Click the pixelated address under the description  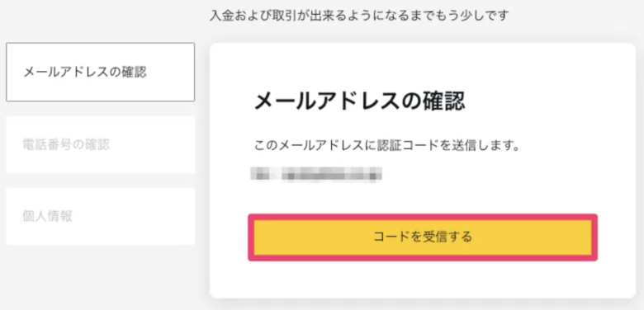pos(316,173)
